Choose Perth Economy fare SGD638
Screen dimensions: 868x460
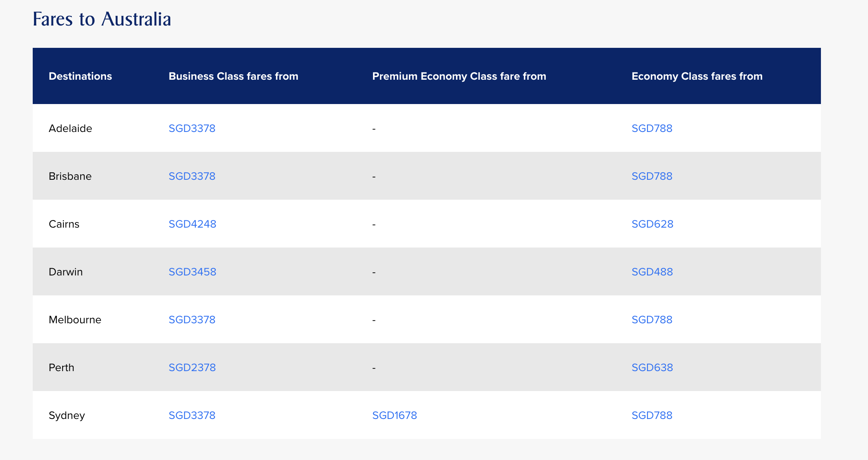click(652, 368)
